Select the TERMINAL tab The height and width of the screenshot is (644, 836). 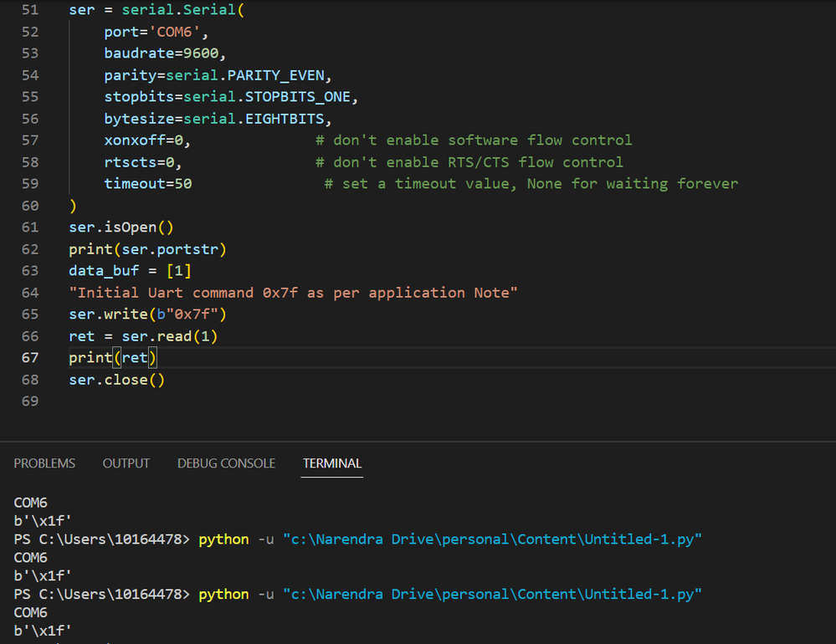coord(332,463)
